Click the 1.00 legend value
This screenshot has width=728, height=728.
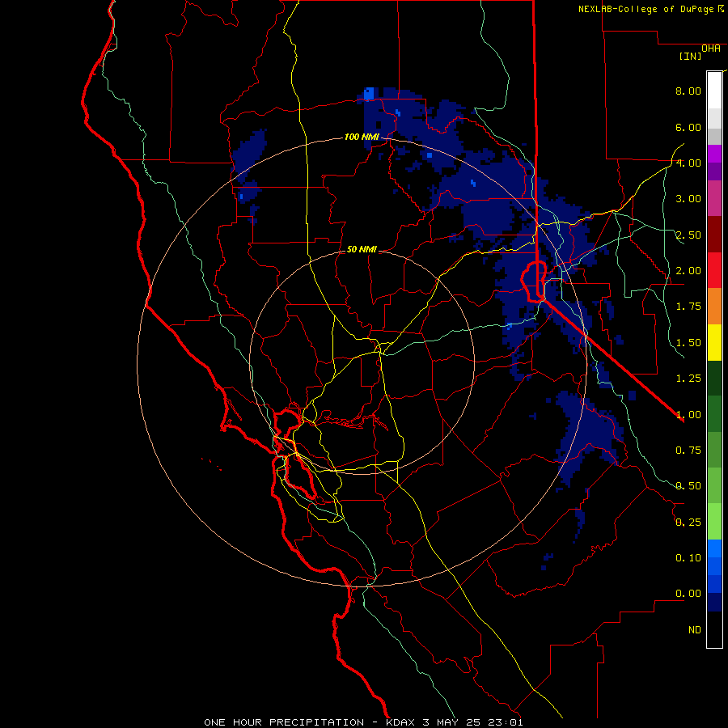pos(688,415)
